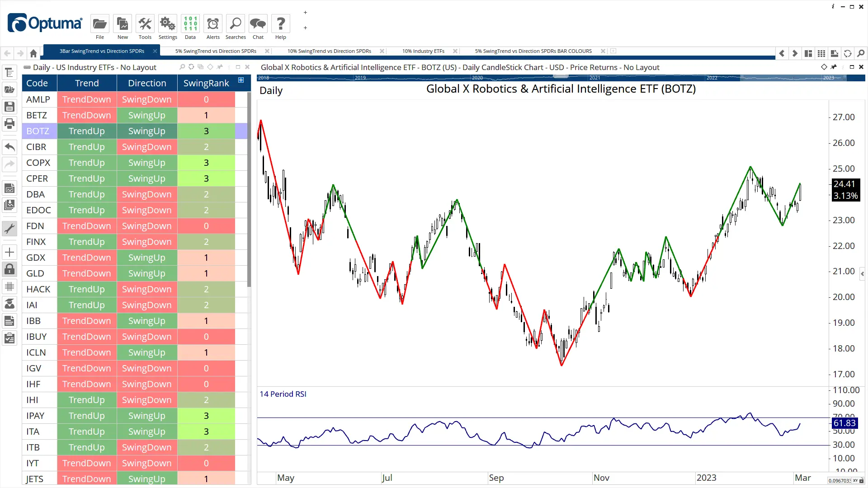Click the XY scale control at chart corner

[x=855, y=481]
